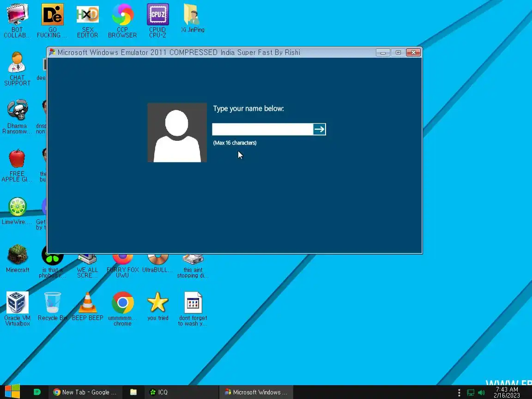Select the FURRY FOX UWU icon
Viewport: 532px width, 399px height.
click(x=122, y=266)
